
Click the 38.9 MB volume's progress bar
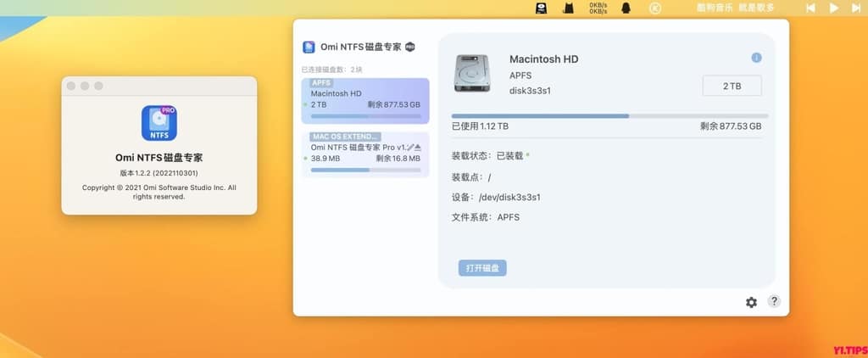tap(366, 171)
